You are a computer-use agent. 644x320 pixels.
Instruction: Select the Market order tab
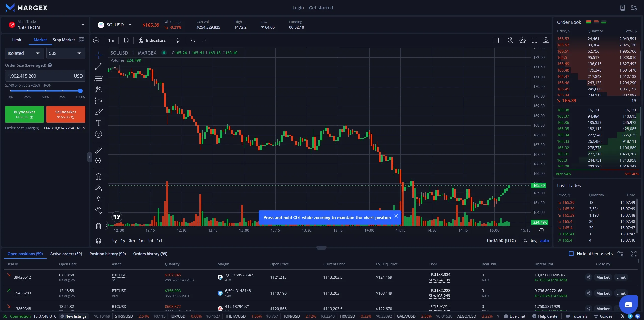click(40, 40)
